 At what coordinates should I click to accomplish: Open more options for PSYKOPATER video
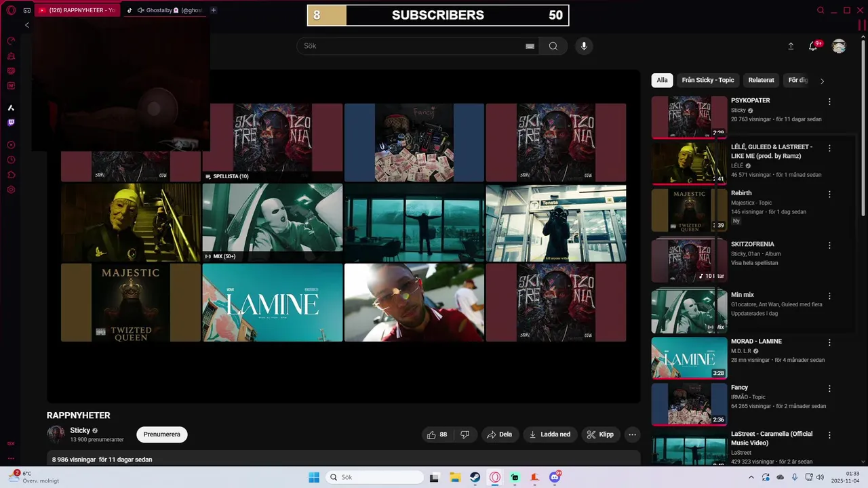click(829, 102)
